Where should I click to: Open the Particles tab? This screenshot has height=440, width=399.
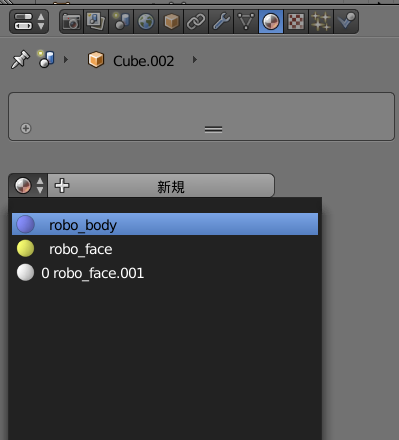tap(321, 22)
